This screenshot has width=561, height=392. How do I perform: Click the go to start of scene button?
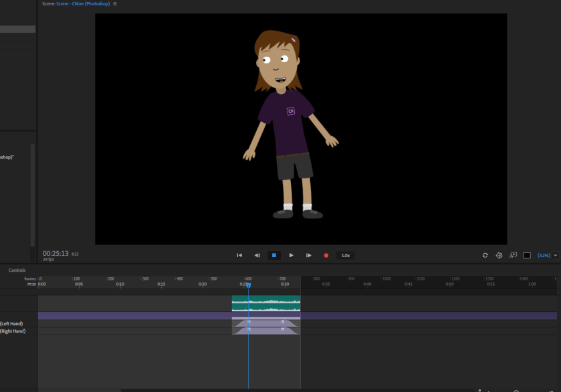239,255
